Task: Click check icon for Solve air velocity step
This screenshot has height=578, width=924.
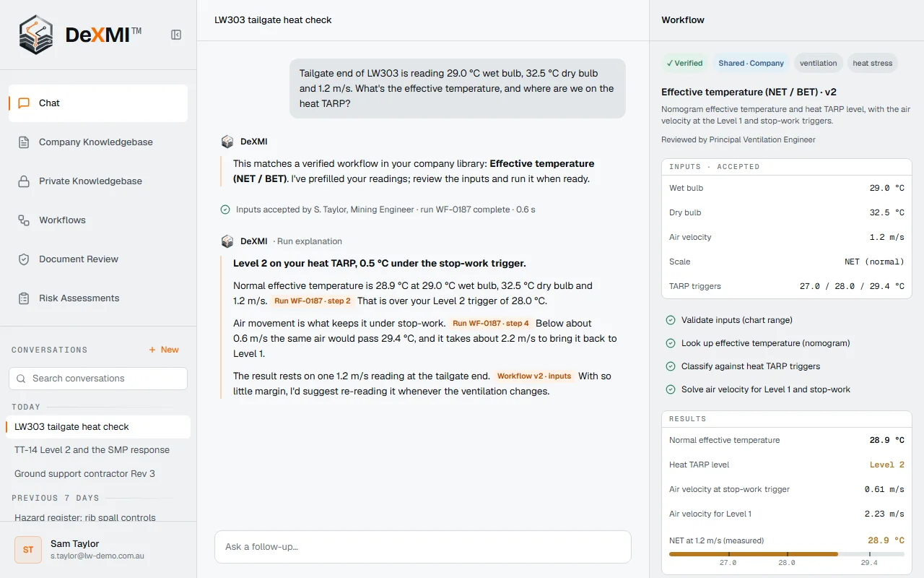Action: click(670, 389)
